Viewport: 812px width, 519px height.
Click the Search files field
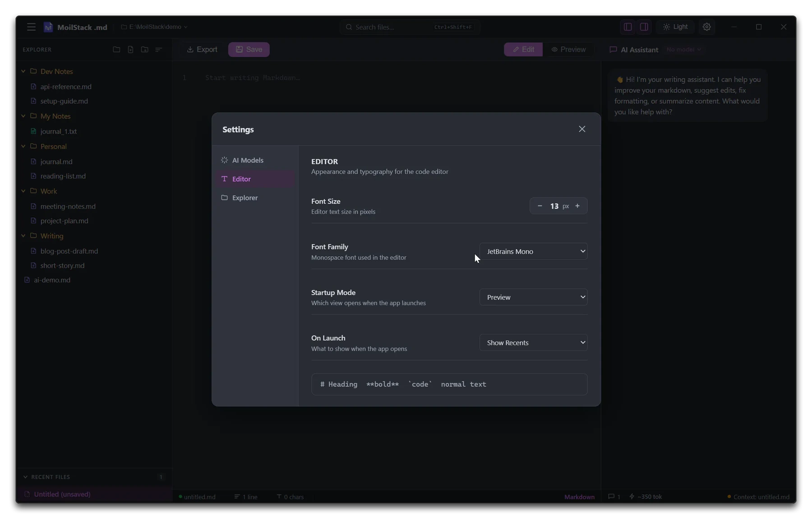(410, 27)
